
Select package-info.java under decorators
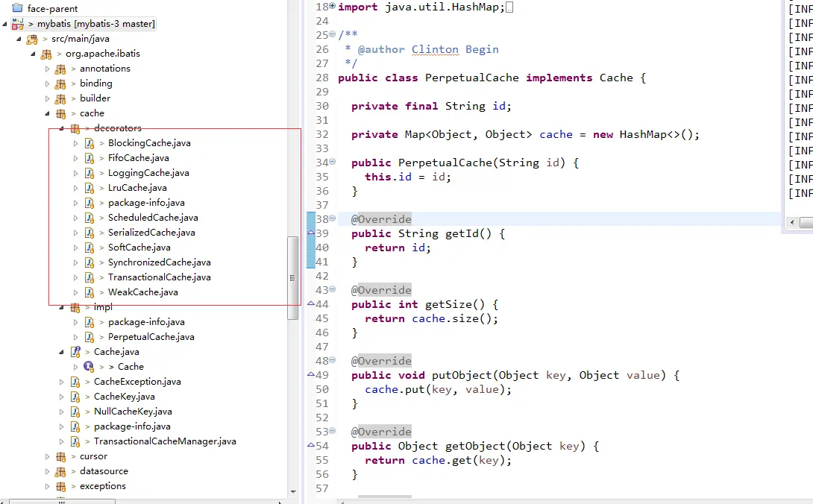point(146,203)
